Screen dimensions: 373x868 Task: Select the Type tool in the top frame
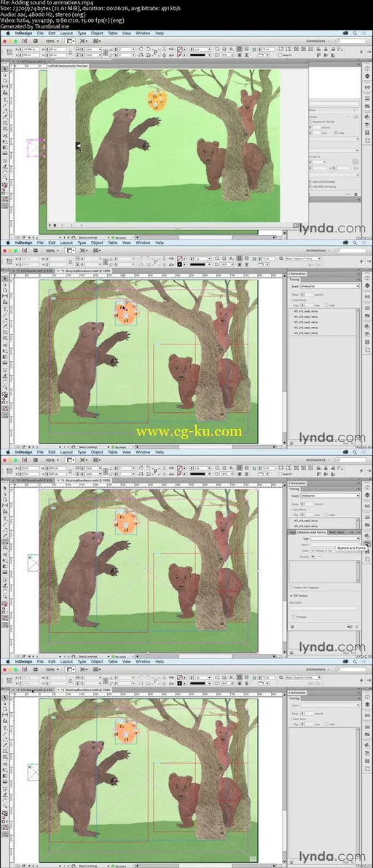point(5,100)
